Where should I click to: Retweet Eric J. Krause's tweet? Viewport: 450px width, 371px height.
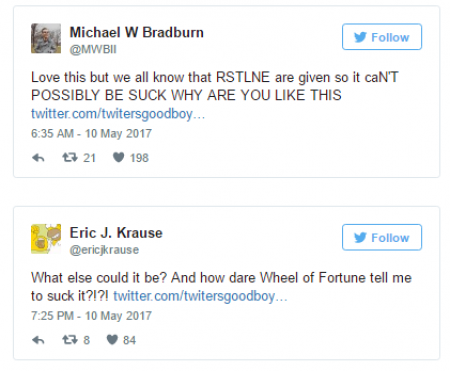[70, 340]
